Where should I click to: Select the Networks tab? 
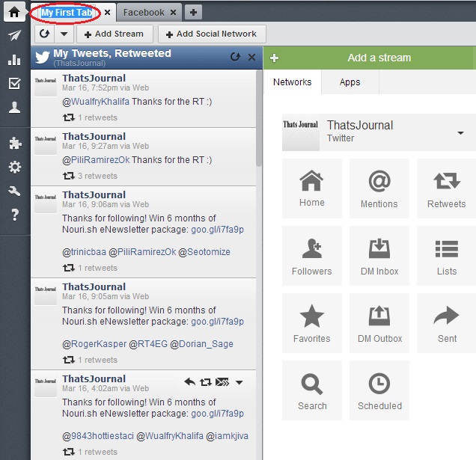(x=292, y=82)
